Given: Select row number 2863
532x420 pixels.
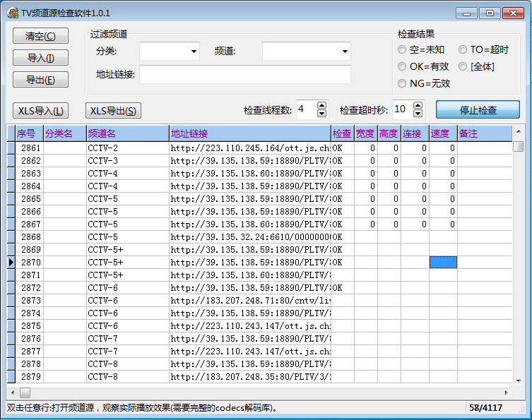Looking at the screenshot, I should [30, 174].
